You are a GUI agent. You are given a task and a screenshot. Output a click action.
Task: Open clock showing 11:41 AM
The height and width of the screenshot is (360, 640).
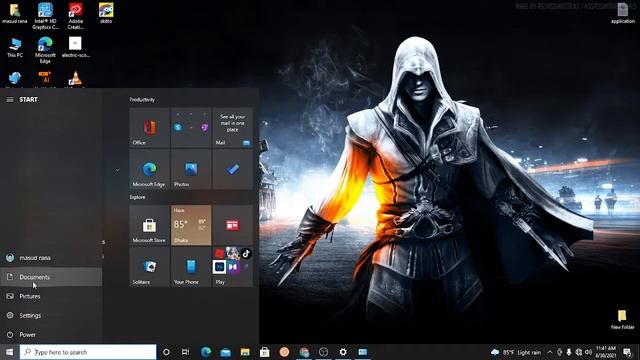[x=606, y=352]
